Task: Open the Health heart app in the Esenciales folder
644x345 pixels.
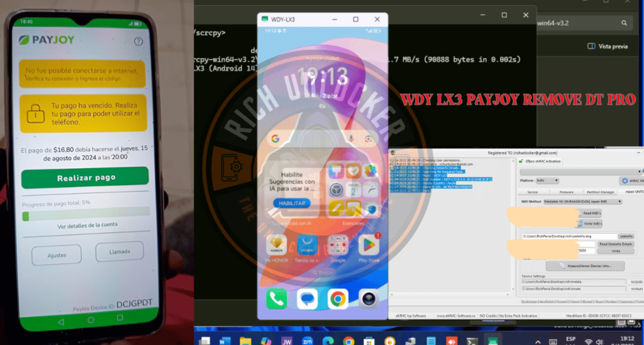Action: 353,171
